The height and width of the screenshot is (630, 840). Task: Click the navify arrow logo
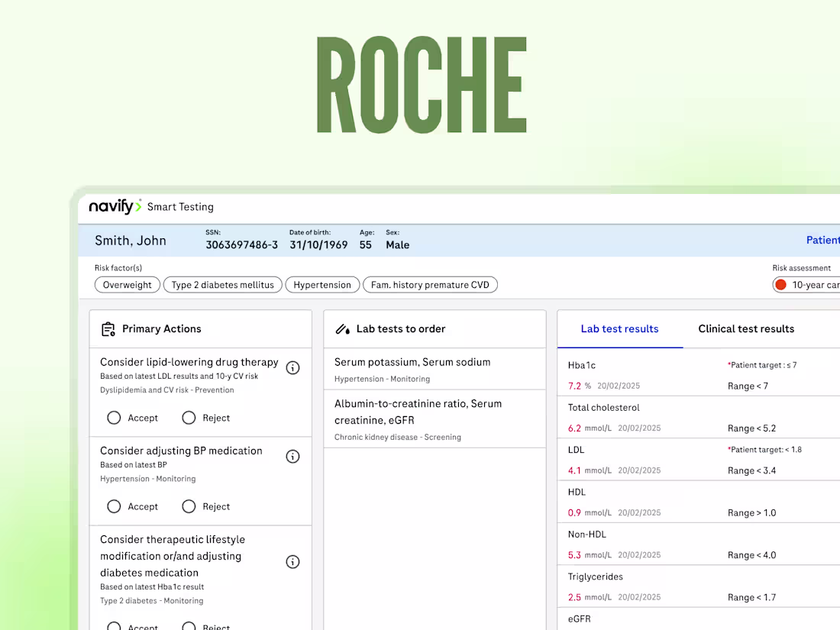[136, 206]
